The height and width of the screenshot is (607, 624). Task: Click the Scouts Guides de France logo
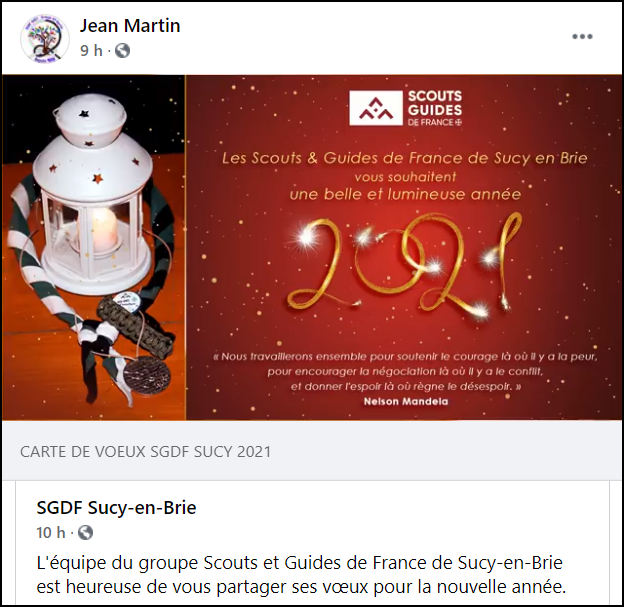coord(406,108)
